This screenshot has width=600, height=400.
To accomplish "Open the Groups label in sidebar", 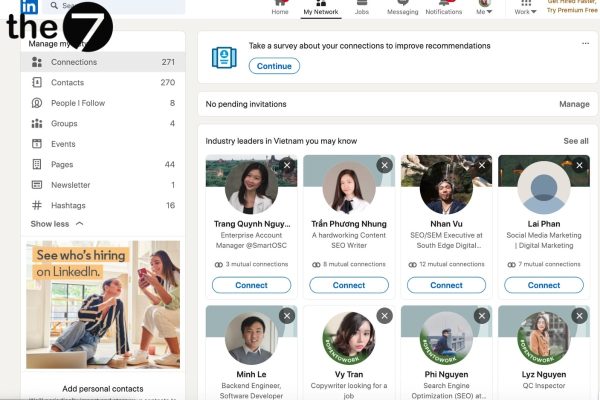I will (64, 123).
